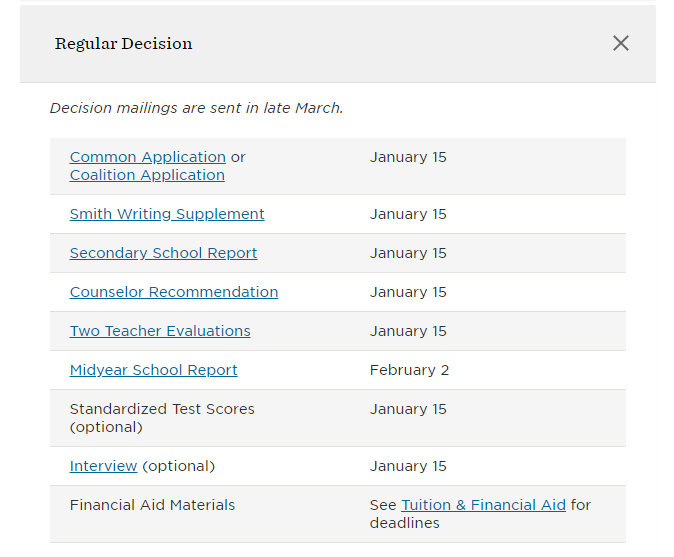Click the Financial Aid Materials label
Image resolution: width=674 pixels, height=557 pixels.
pos(152,505)
